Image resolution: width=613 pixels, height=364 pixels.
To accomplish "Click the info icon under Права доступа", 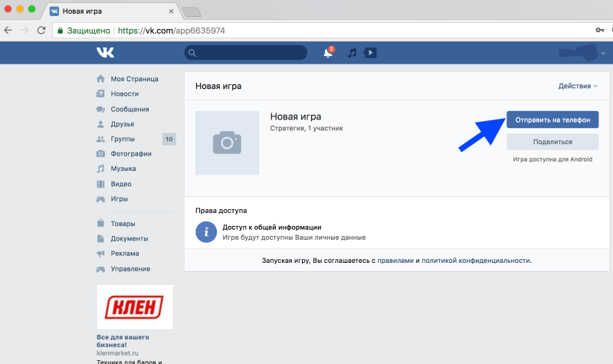I will tap(206, 232).
